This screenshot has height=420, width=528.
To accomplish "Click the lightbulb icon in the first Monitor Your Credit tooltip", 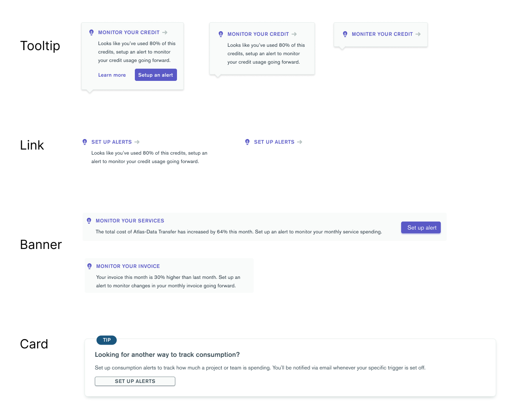I will 91,32.
